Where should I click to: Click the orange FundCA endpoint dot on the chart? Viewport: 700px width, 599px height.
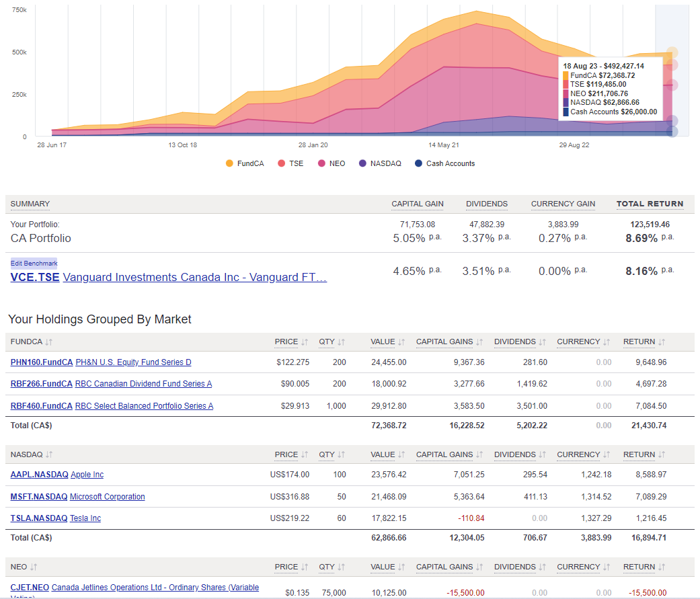click(x=672, y=53)
